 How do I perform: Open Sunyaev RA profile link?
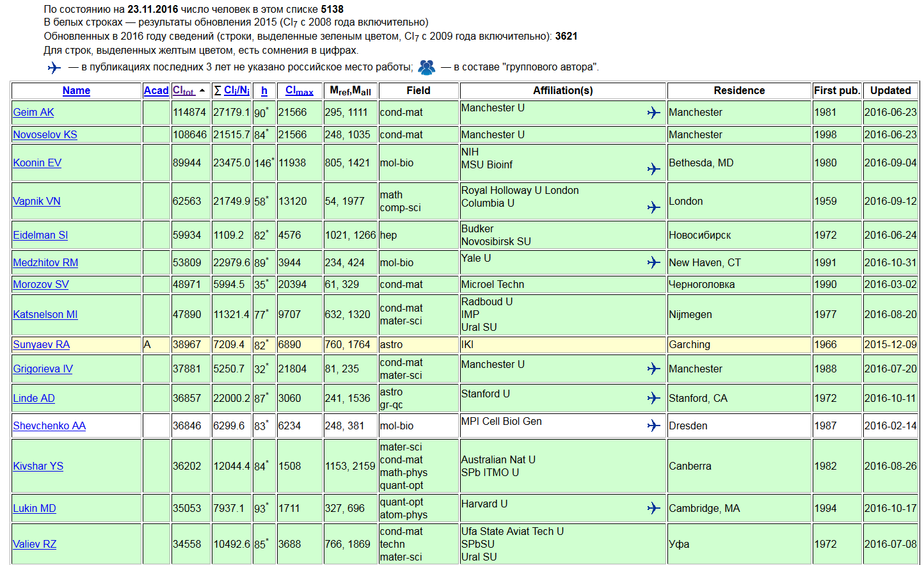pyautogui.click(x=41, y=344)
